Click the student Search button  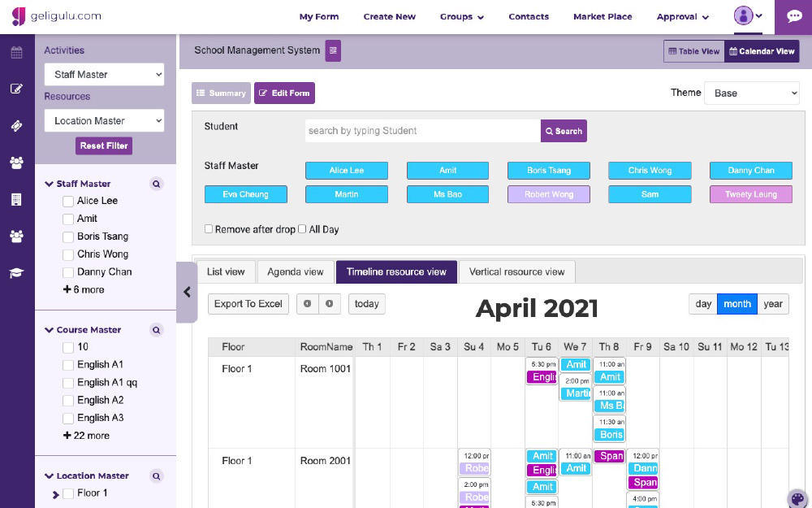tap(564, 131)
